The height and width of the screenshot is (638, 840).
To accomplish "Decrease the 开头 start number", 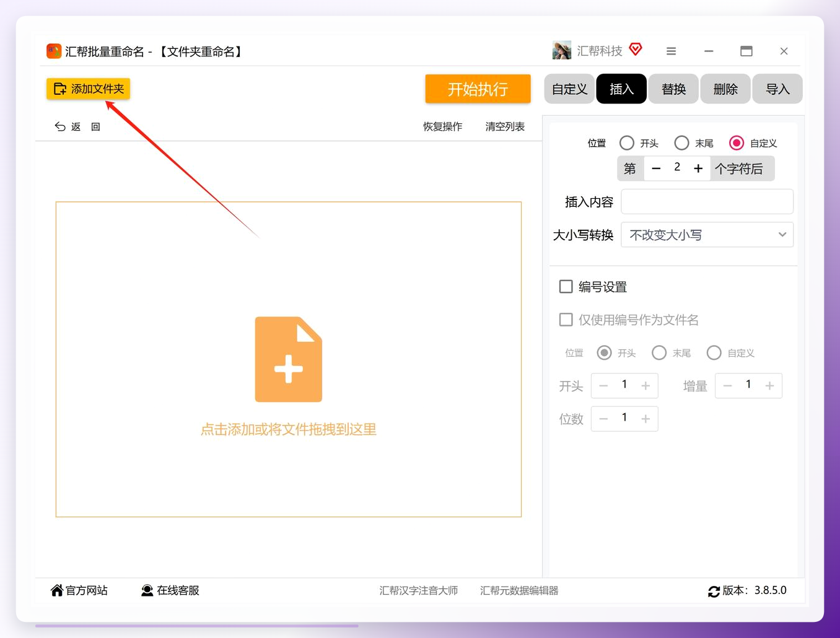I will click(603, 386).
